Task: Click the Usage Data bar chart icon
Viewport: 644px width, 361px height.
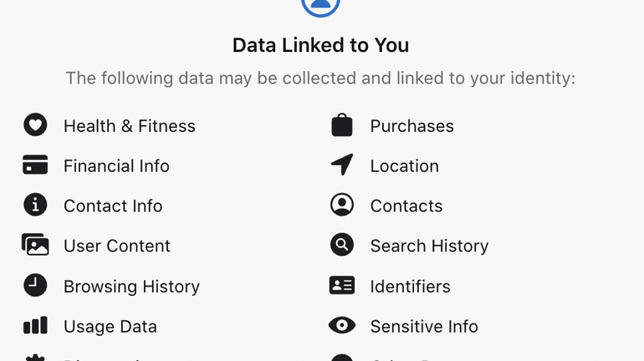Action: [x=35, y=326]
